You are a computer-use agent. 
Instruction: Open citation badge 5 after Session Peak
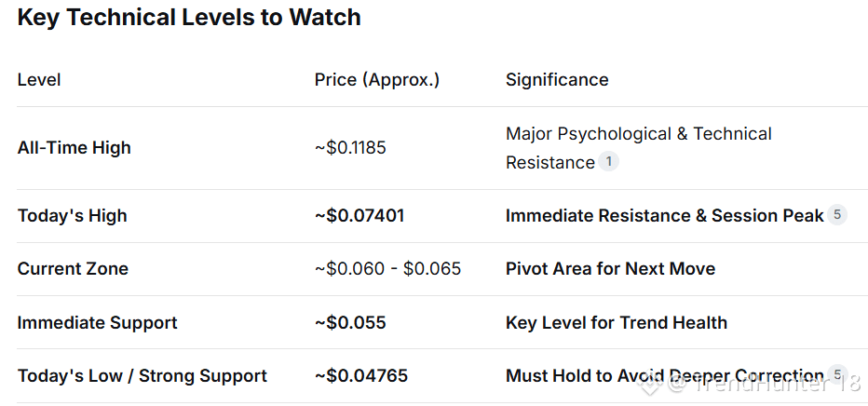[x=837, y=215]
